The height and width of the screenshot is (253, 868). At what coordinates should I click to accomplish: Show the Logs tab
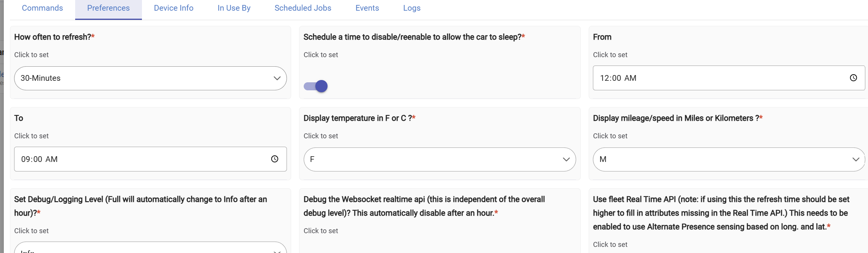[412, 8]
